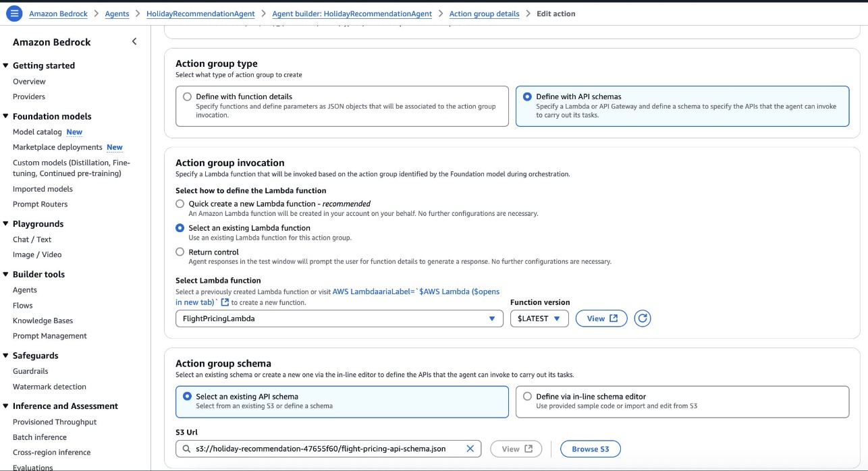Pick Select an existing API schema radio

coord(187,397)
